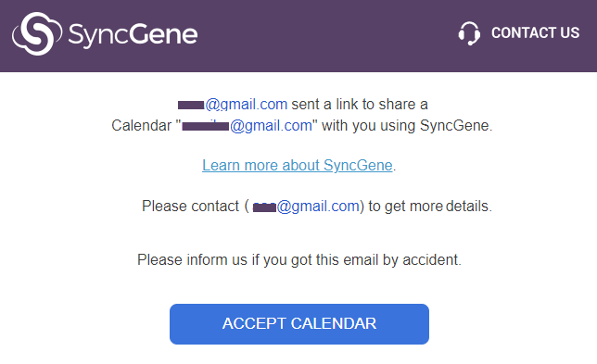The width and height of the screenshot is (597, 364).
Task: Click gmail address after Please contact
Action: pos(306,207)
